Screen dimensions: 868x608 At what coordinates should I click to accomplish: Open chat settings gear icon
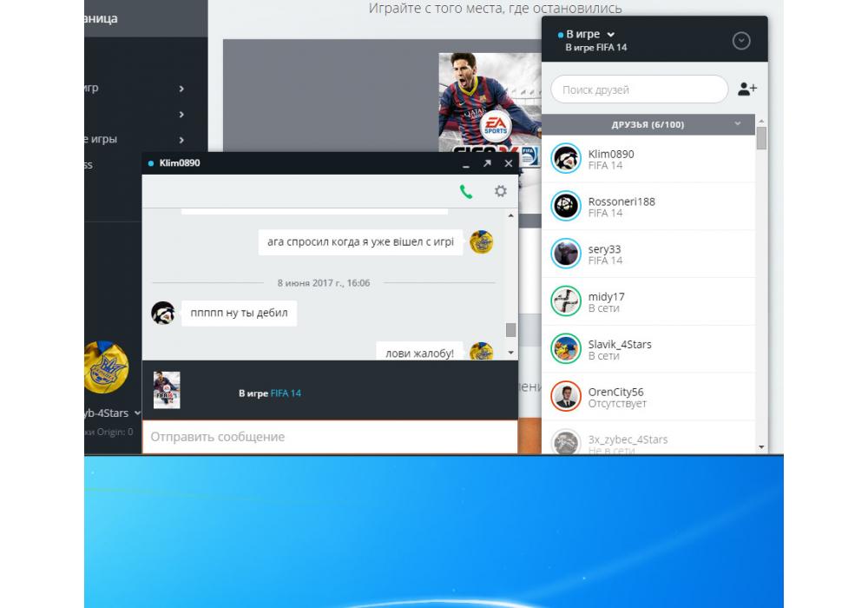click(500, 191)
